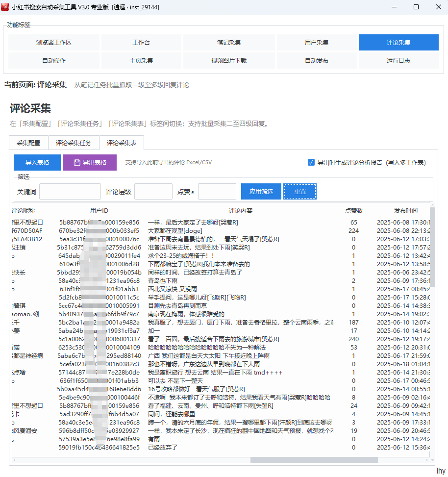Open the 自动操作 tab
Viewport: 448px width, 477px height.
pyautogui.click(x=54, y=60)
